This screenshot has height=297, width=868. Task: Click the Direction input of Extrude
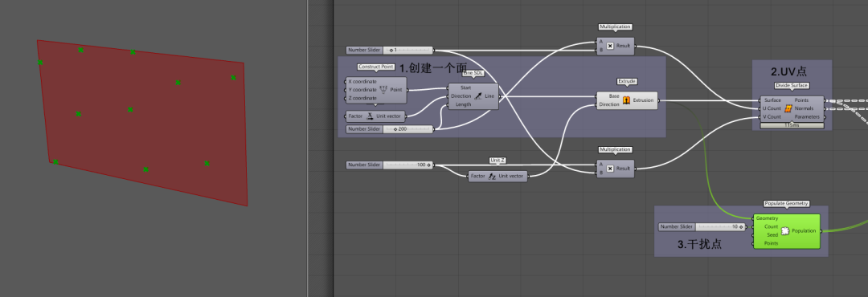609,104
